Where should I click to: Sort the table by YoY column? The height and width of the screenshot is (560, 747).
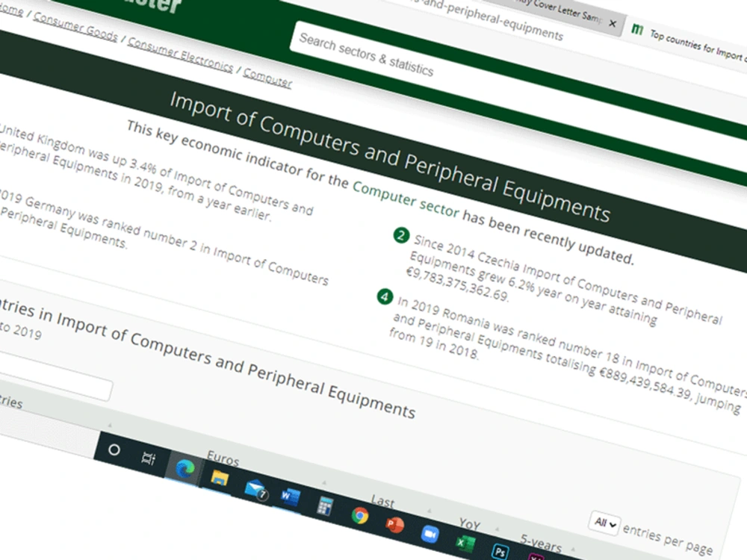tap(469, 524)
